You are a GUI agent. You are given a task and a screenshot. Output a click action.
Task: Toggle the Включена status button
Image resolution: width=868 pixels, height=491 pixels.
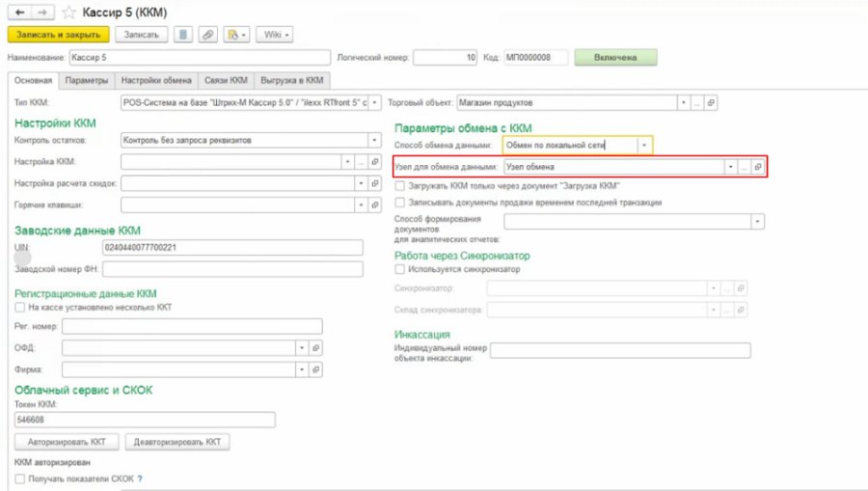[x=615, y=57]
